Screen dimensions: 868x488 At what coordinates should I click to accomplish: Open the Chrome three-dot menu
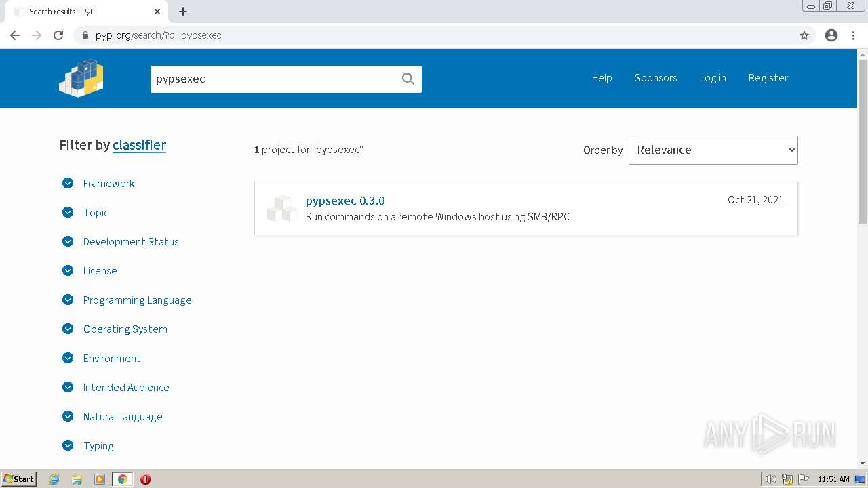click(853, 35)
